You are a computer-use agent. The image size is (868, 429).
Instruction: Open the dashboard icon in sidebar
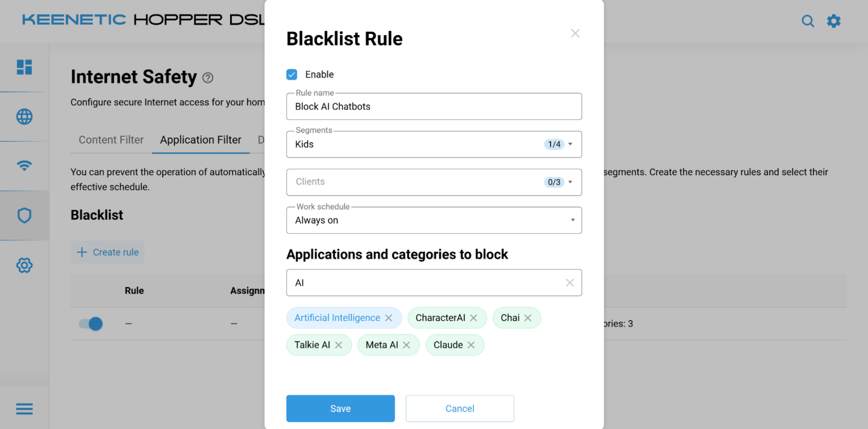coord(24,67)
